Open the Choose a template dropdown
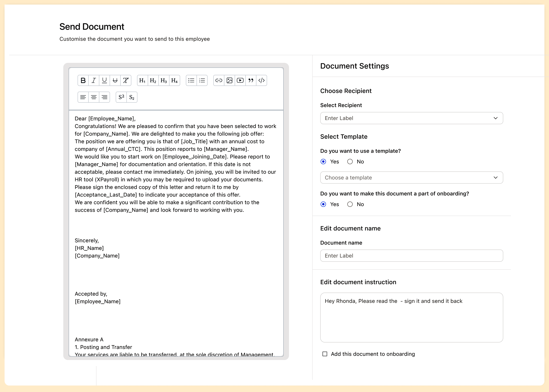The height and width of the screenshot is (392, 549). pyautogui.click(x=411, y=178)
